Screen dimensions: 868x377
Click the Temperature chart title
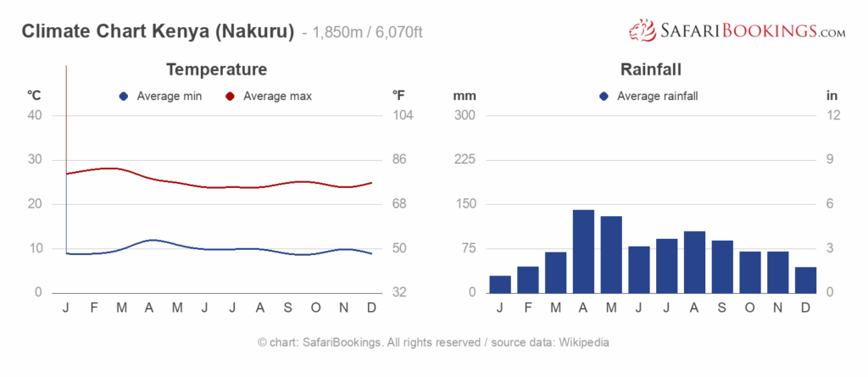pos(216,69)
